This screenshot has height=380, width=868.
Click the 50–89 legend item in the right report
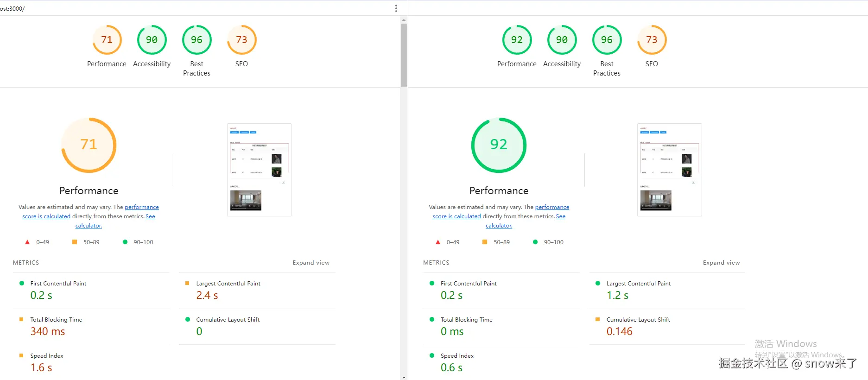(x=496, y=242)
